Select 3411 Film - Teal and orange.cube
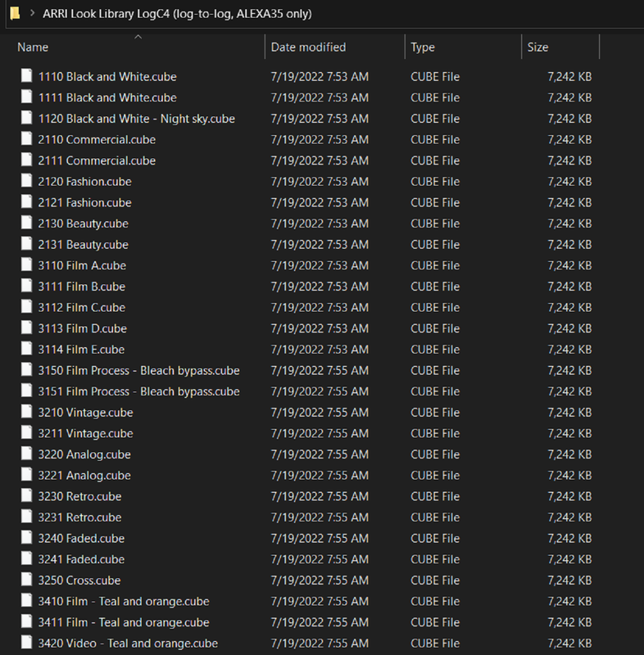Viewport: 644px width, 655px height. pyautogui.click(x=124, y=623)
